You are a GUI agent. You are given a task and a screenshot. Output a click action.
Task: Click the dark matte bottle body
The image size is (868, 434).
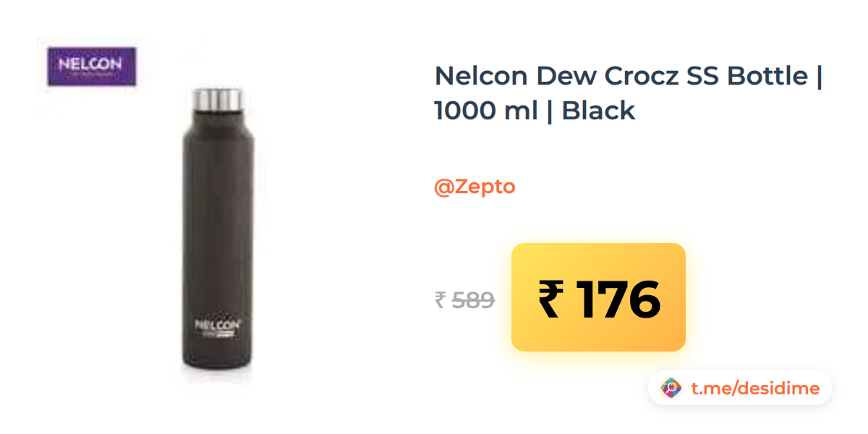217,239
